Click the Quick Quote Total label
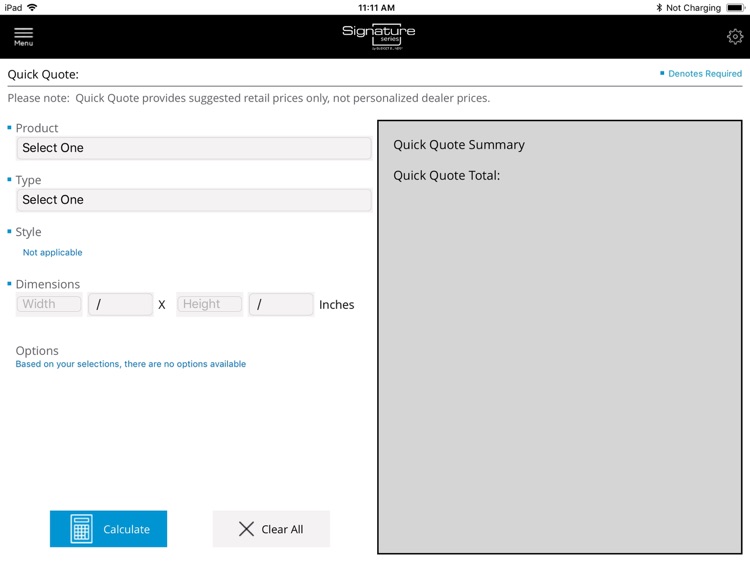This screenshot has width=750, height=562. (x=446, y=176)
